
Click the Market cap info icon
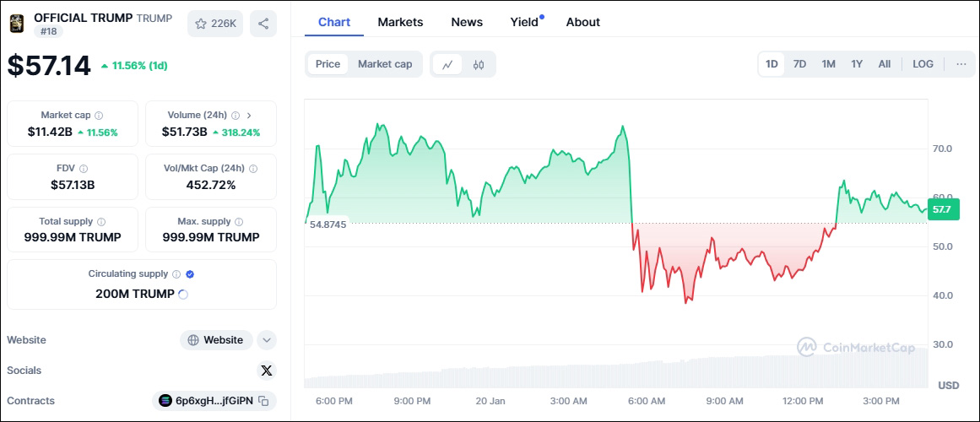99,116
